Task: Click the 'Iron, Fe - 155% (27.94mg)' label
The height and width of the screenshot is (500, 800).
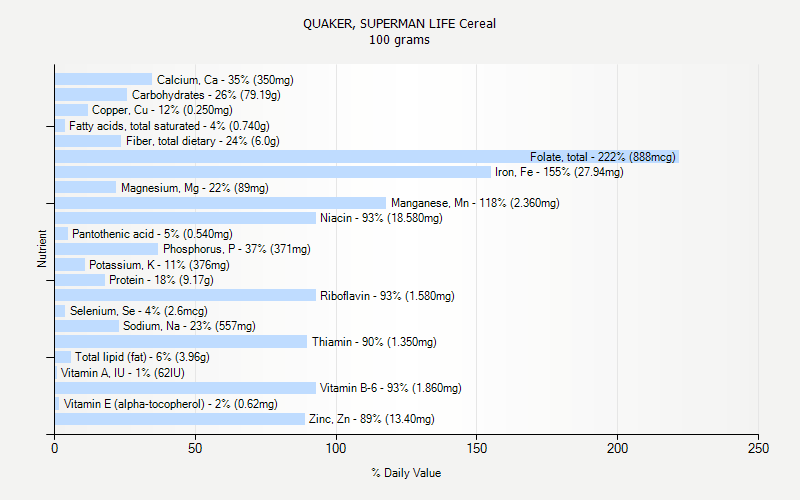Action: tap(559, 172)
